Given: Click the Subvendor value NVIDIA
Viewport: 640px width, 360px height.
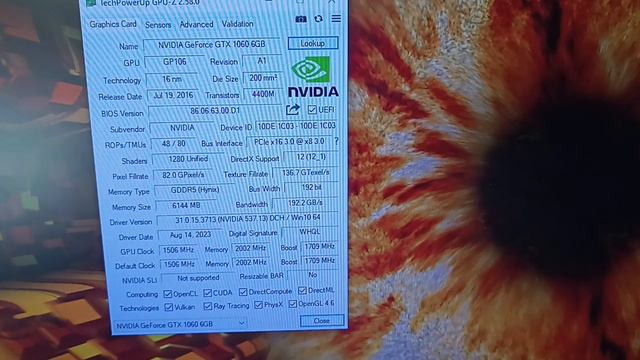Looking at the screenshot, I should pos(182,128).
